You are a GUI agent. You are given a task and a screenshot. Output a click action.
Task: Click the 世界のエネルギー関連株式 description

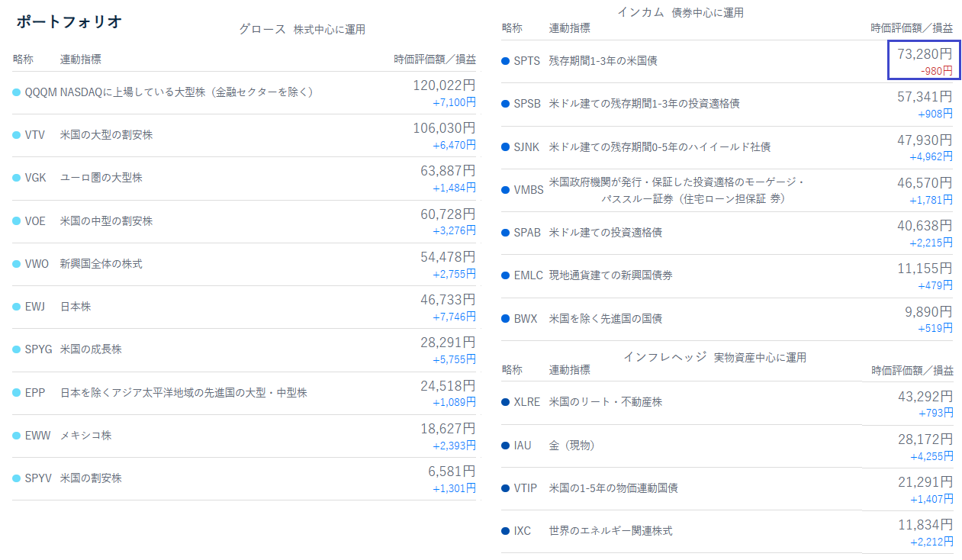coord(610,530)
